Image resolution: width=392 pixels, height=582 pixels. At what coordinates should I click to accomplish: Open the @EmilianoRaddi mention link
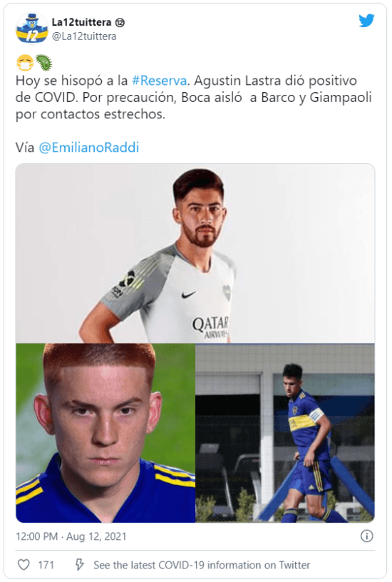89,148
